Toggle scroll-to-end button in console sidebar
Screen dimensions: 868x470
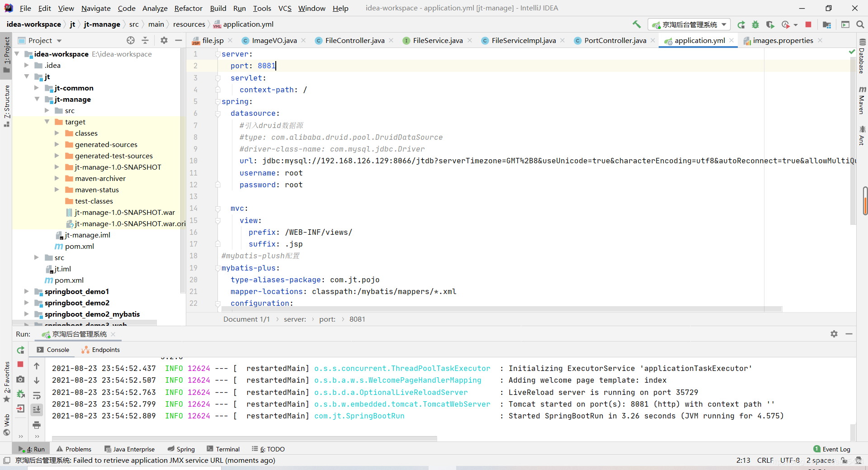(37, 409)
